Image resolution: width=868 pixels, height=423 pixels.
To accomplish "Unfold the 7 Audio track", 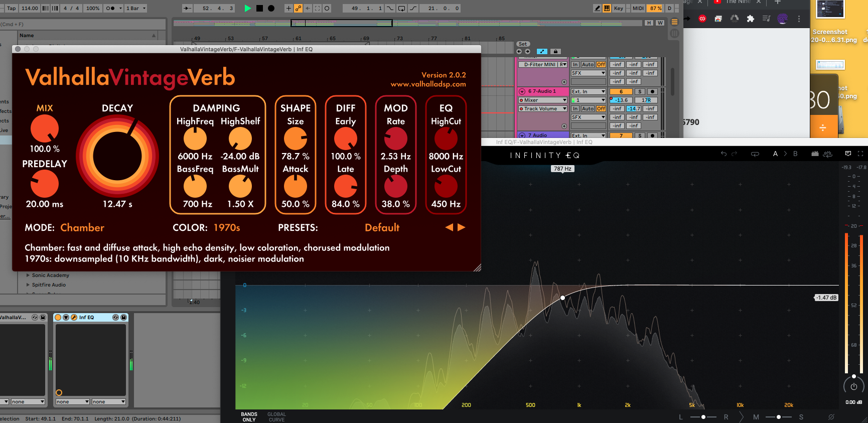I will pos(522,135).
